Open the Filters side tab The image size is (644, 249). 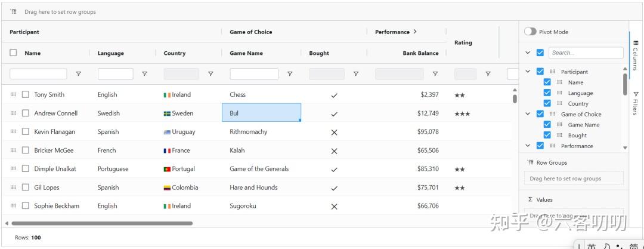tap(636, 103)
